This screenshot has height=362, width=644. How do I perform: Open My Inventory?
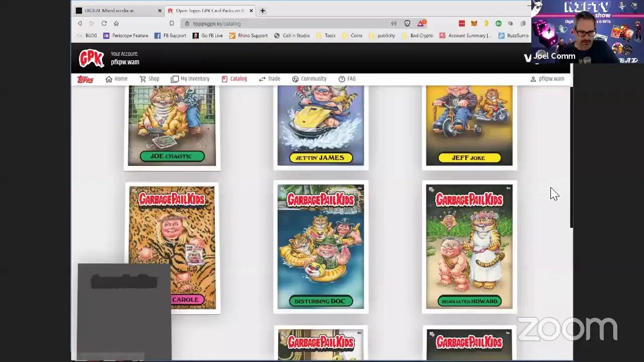point(190,79)
